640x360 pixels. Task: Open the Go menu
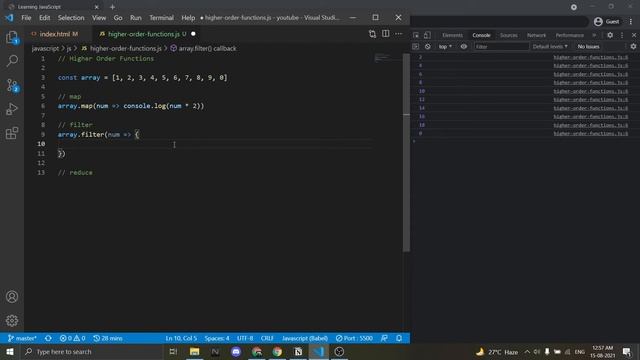pyautogui.click(x=118, y=18)
